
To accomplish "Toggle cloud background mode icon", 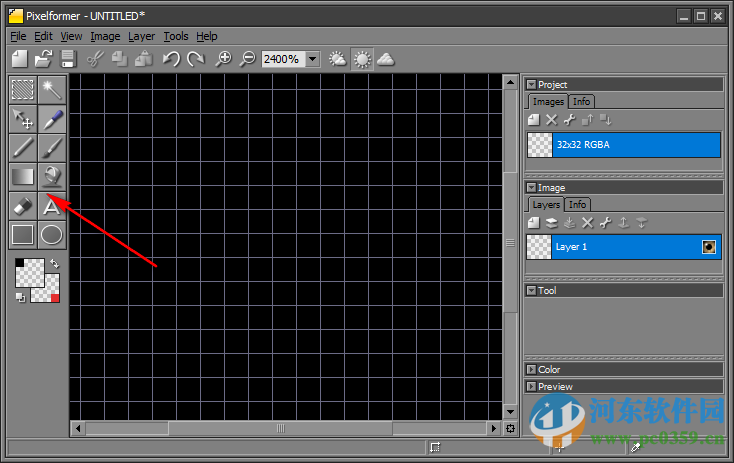I will [x=386, y=59].
